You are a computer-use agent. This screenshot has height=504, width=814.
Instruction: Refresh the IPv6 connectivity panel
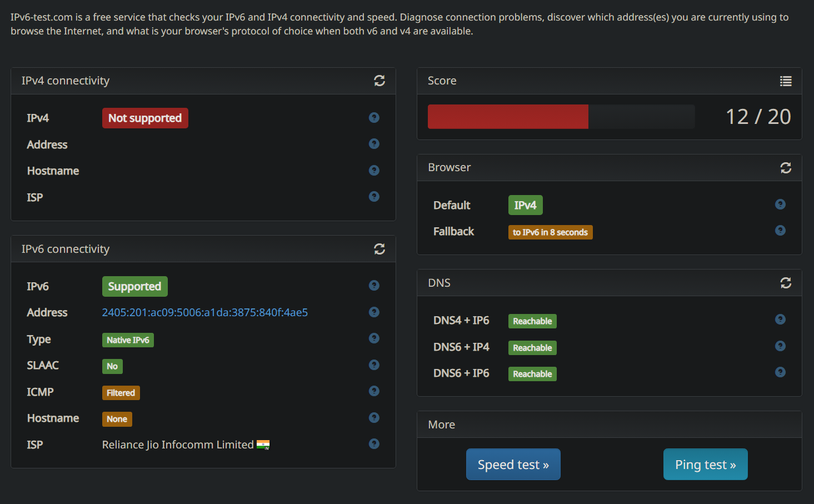(379, 249)
